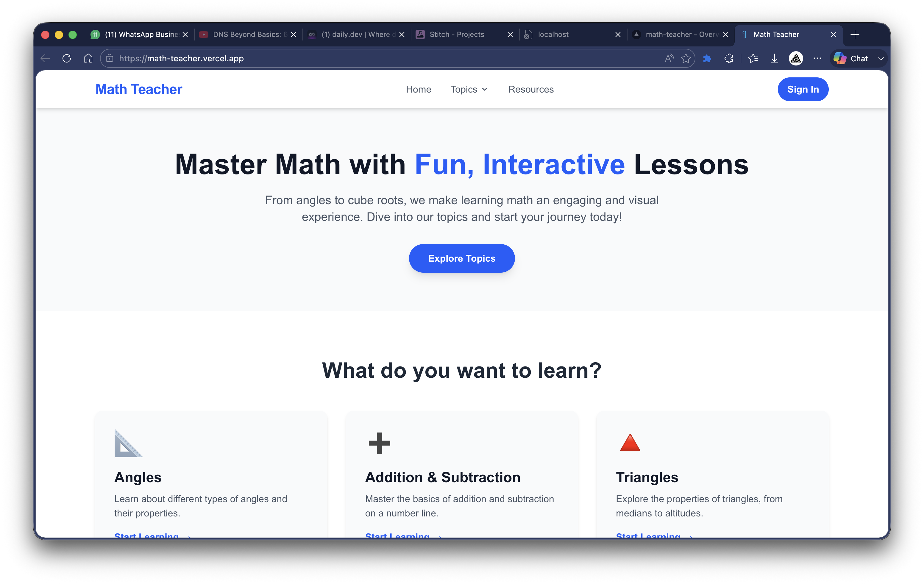
Task: Click the Read Aloud icon in address bar
Action: click(x=669, y=58)
